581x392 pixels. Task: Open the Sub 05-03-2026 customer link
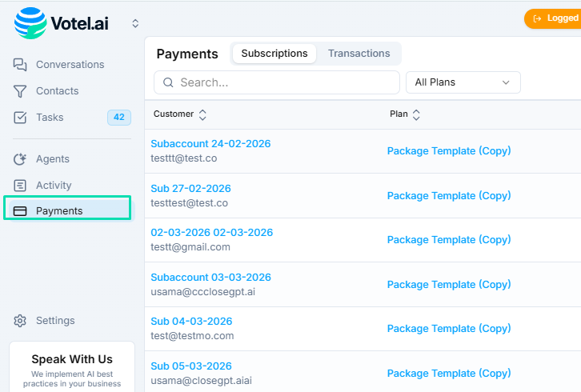point(191,366)
